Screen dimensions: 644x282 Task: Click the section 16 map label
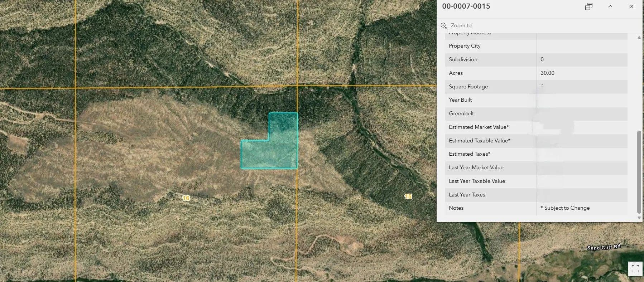tap(186, 198)
